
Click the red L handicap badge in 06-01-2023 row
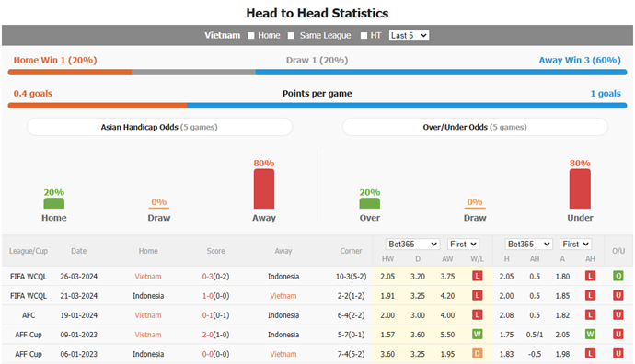590,354
